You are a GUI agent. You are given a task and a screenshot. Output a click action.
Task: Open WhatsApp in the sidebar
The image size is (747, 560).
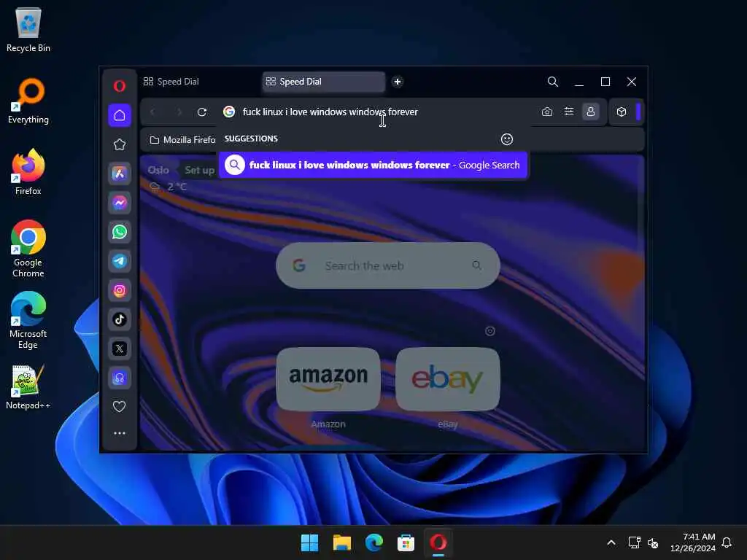(120, 232)
